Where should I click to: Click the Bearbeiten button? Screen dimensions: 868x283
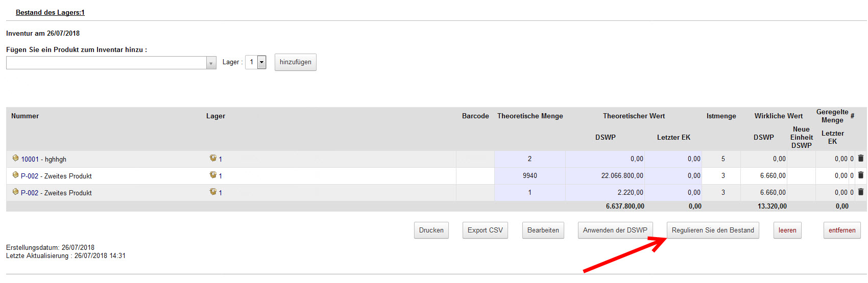pyautogui.click(x=543, y=230)
